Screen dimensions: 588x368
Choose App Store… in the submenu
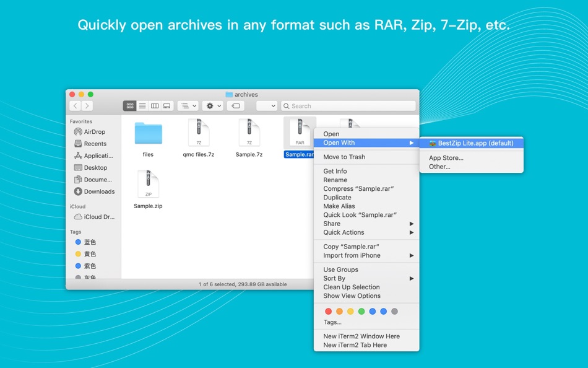click(472, 158)
